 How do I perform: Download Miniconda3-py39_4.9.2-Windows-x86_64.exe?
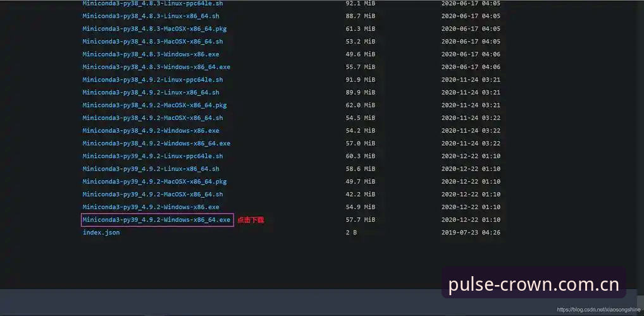(156, 220)
